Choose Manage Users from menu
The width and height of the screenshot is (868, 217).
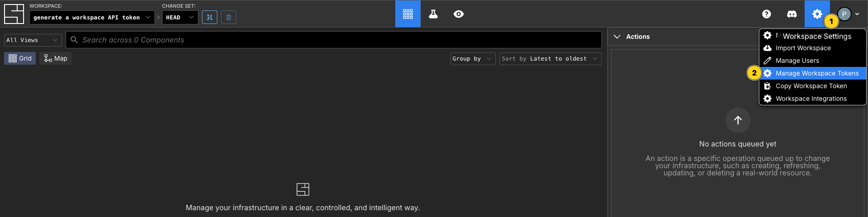[813, 61]
